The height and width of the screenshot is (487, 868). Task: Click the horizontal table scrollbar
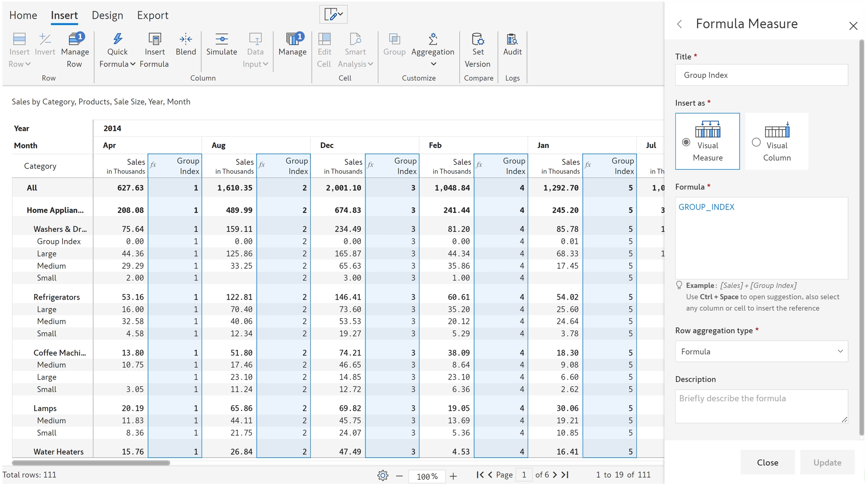click(x=91, y=463)
